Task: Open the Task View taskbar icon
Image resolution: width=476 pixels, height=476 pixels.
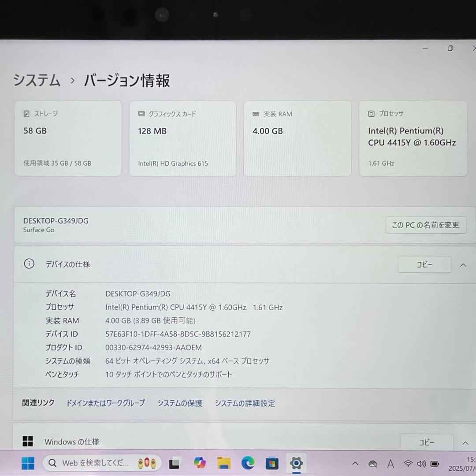Action: tap(175, 463)
